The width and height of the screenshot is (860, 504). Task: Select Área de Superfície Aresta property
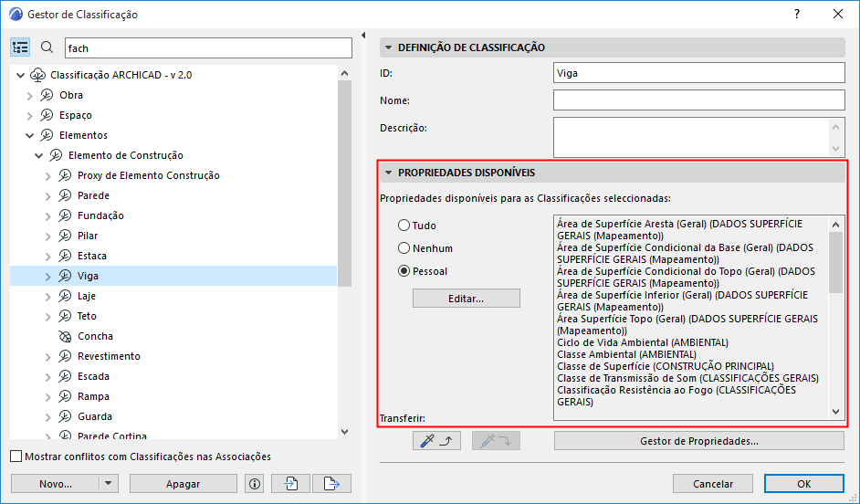click(x=679, y=230)
